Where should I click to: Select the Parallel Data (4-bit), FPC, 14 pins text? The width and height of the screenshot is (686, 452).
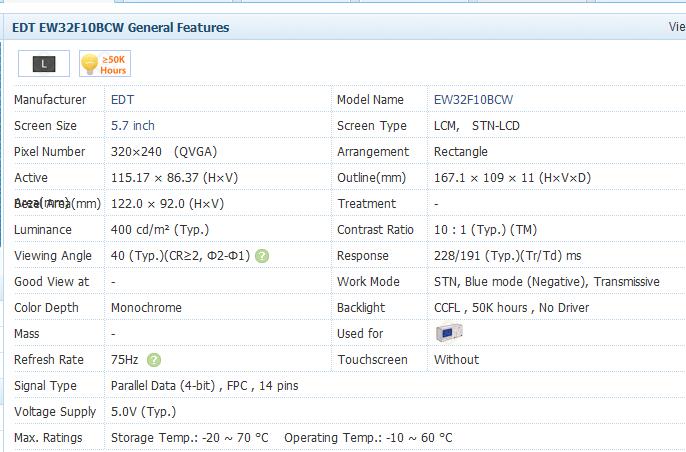click(x=204, y=386)
